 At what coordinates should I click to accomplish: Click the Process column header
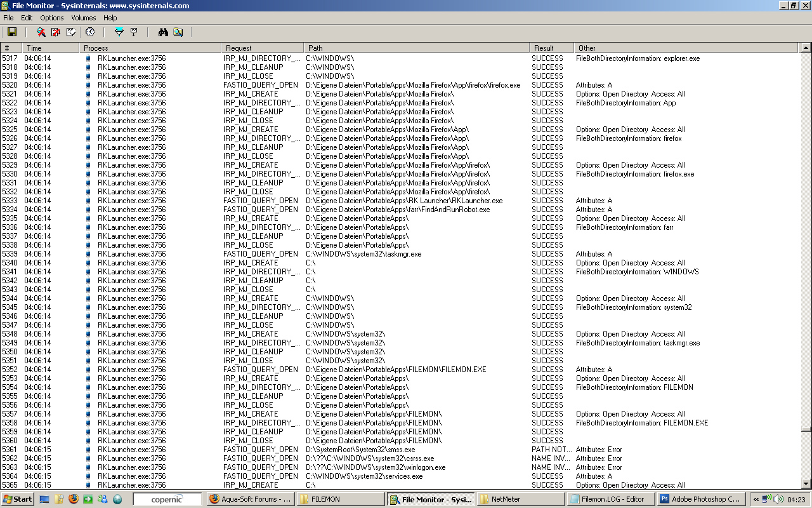pos(150,48)
